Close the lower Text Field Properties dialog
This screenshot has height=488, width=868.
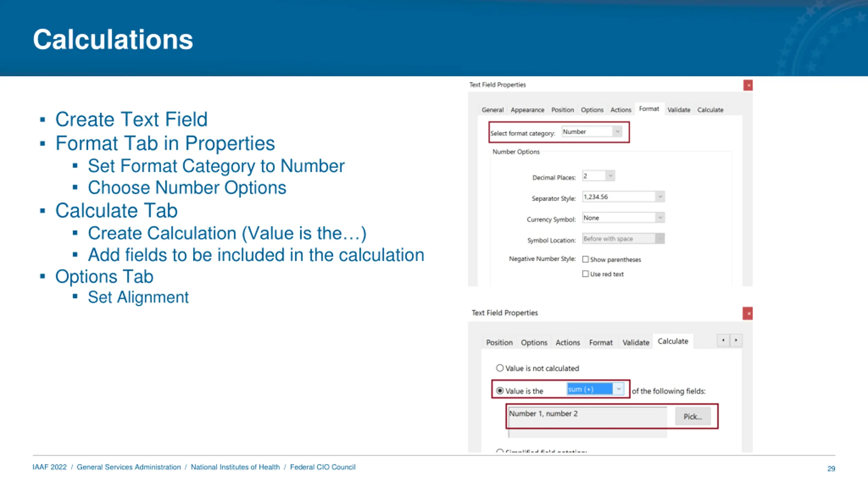click(748, 313)
